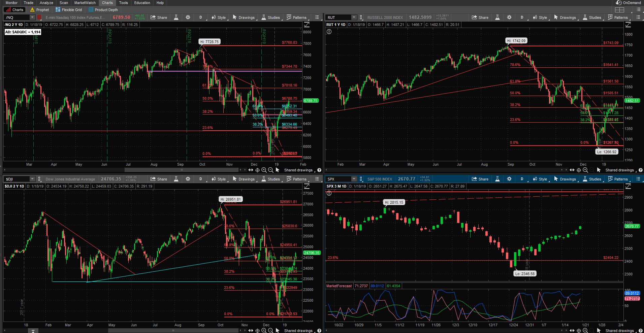Open the chart grid layout selector
This screenshot has width=644, height=333.
[619, 10]
